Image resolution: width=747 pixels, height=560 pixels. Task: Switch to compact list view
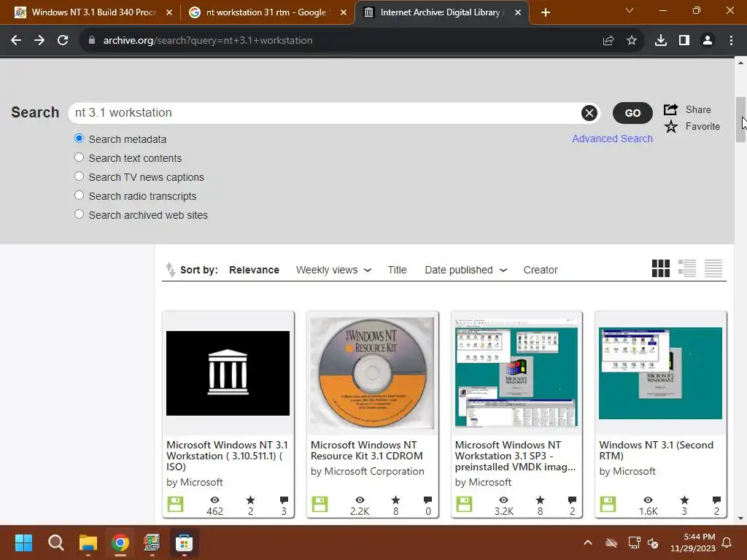pos(713,268)
